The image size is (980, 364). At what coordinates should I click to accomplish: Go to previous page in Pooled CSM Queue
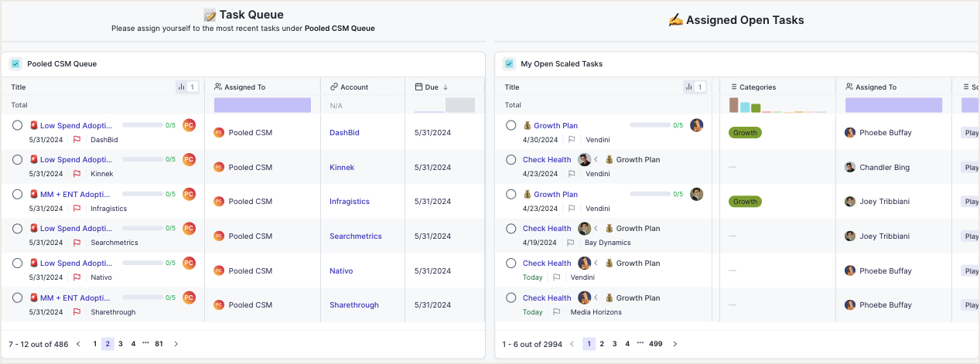pos(78,344)
